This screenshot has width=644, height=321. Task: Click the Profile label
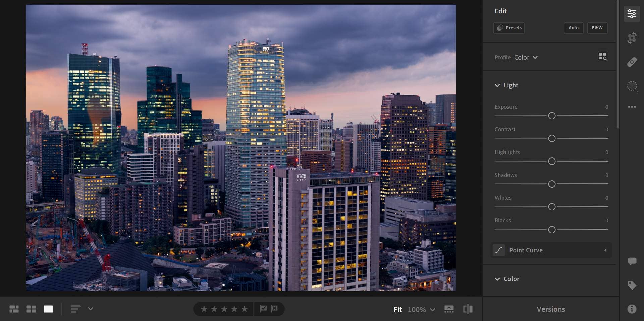[502, 57]
